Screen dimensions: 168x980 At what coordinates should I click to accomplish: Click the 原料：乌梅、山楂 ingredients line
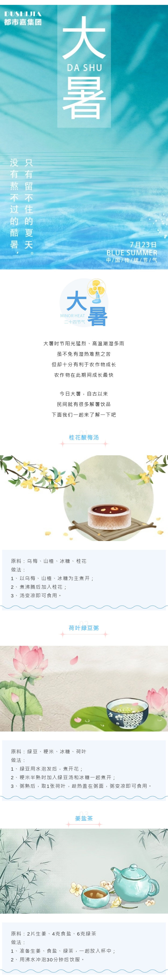coord(49,561)
